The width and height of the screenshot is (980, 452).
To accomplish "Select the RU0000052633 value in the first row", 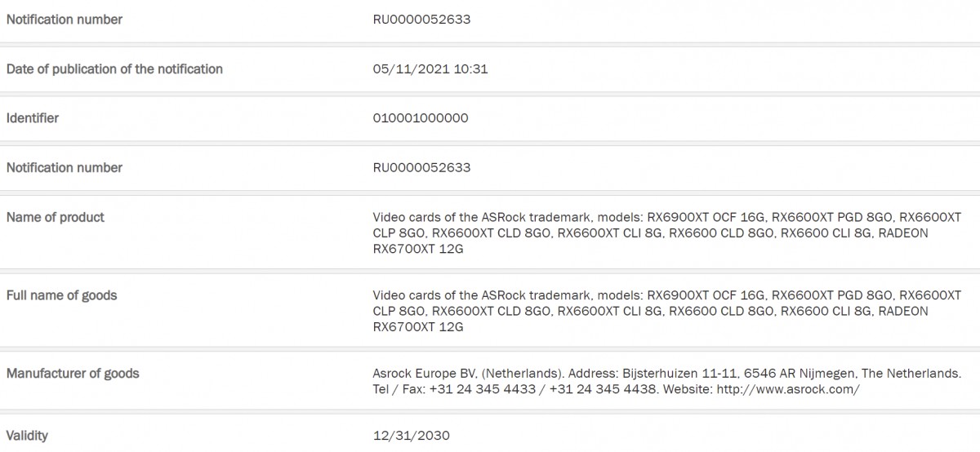I will coord(421,20).
